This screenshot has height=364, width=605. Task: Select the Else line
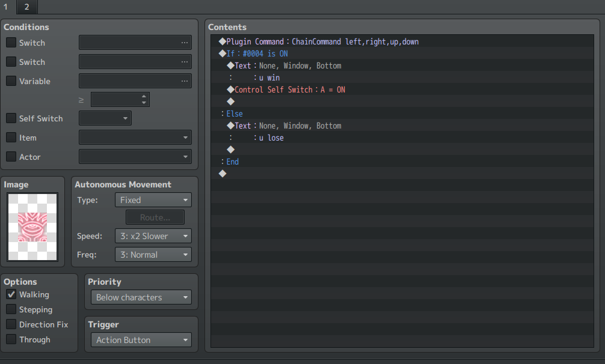tap(402, 114)
